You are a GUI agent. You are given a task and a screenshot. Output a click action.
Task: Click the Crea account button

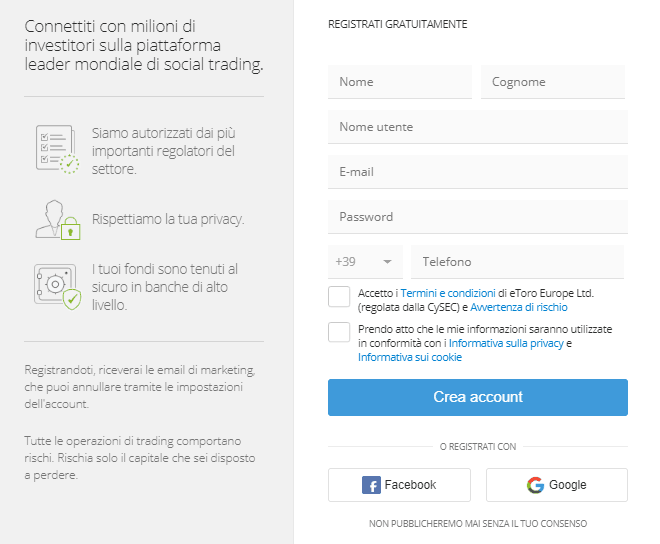(478, 397)
